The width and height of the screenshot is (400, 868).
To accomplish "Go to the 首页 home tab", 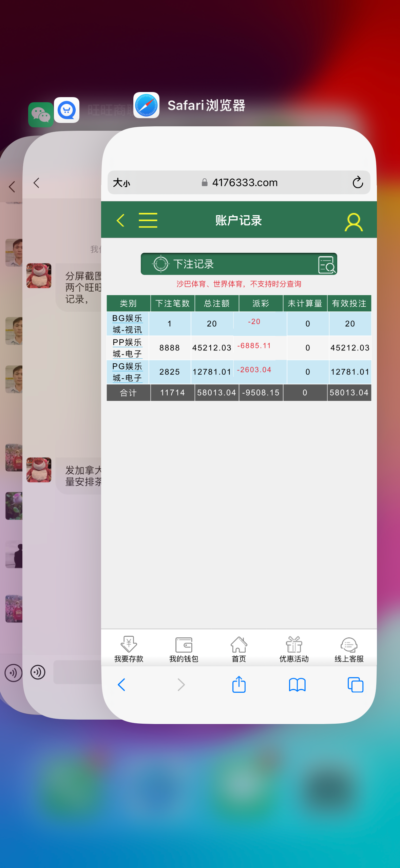I will point(239,649).
